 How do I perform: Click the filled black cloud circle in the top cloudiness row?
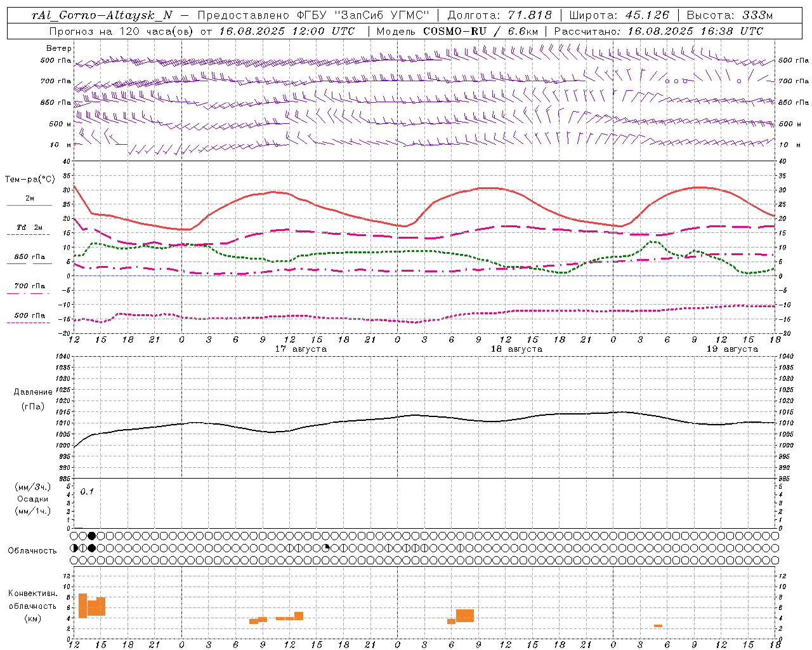coord(91,536)
